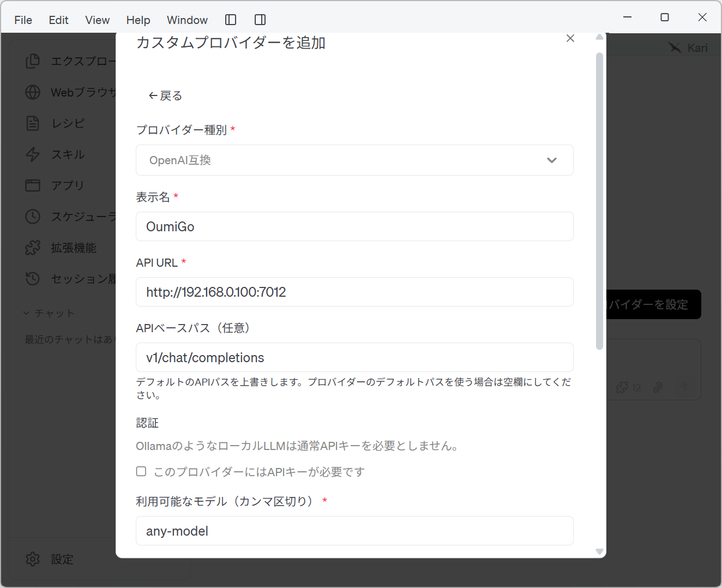Enable 'このプロバイダーにはAPIキーが必要です' checkbox
This screenshot has height=588, width=722.
pyautogui.click(x=141, y=471)
